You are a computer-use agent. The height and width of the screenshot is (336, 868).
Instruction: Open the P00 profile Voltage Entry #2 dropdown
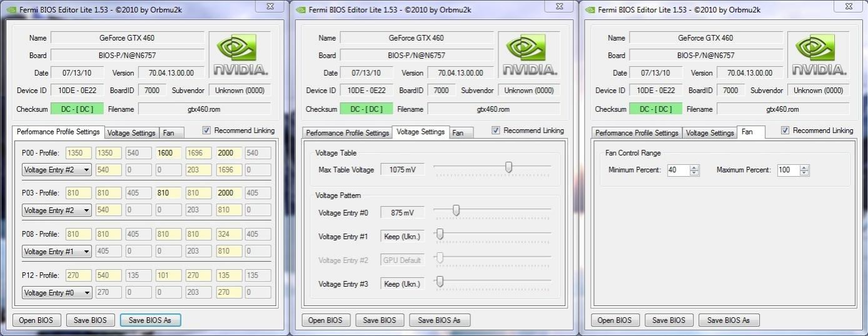click(56, 169)
